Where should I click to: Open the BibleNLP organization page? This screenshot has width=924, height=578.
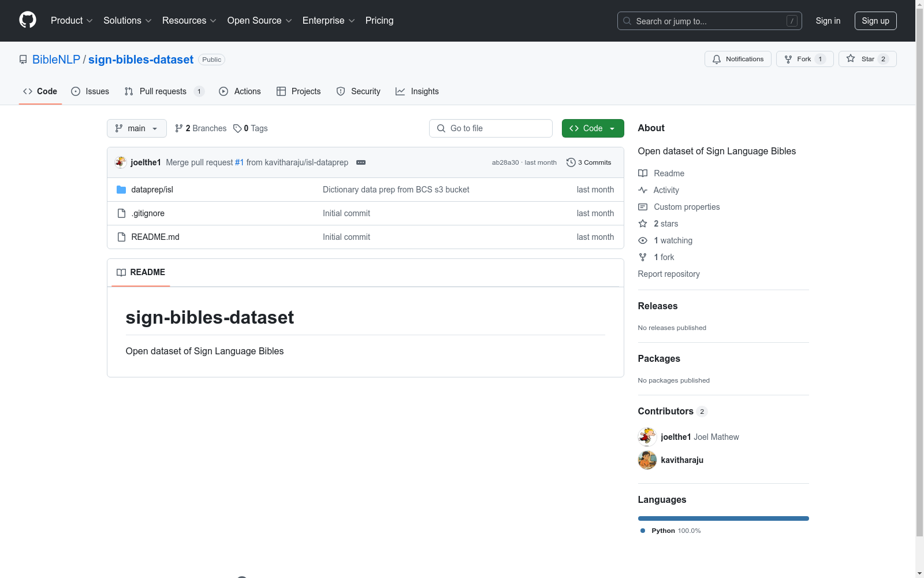56,60
